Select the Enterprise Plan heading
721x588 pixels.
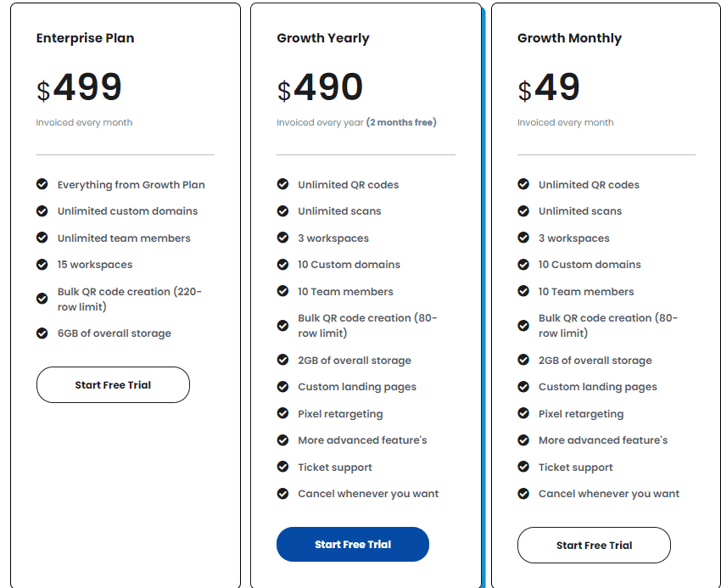click(84, 37)
